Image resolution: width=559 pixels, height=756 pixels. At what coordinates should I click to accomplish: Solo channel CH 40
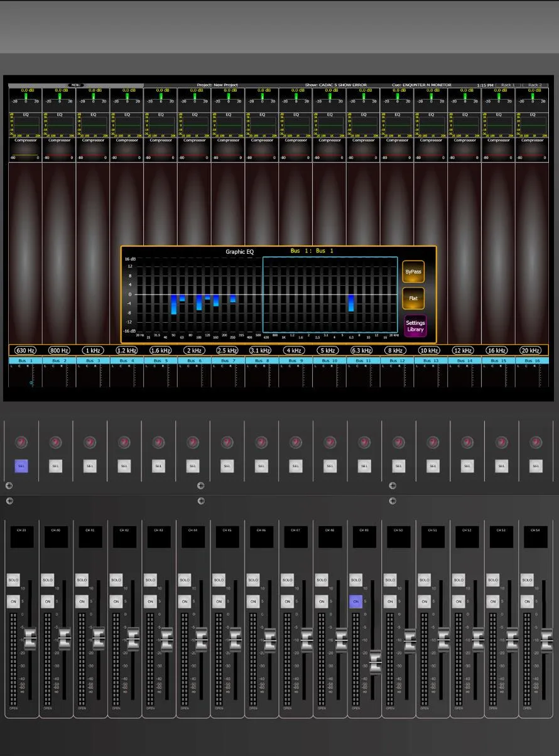point(48,580)
